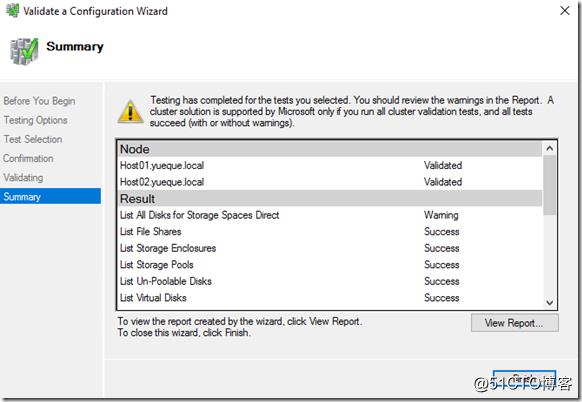Select the List Storage Pools result row
The image size is (582, 402).
click(330, 265)
